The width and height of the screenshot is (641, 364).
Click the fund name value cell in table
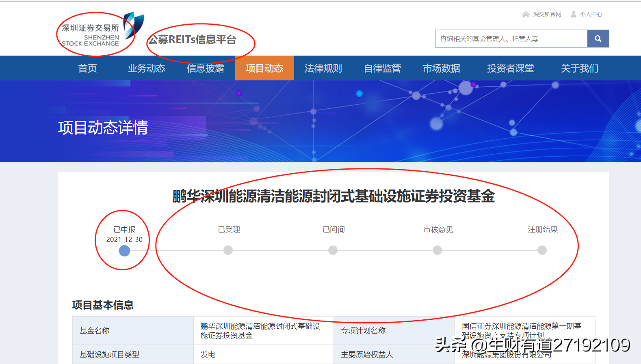click(263, 331)
